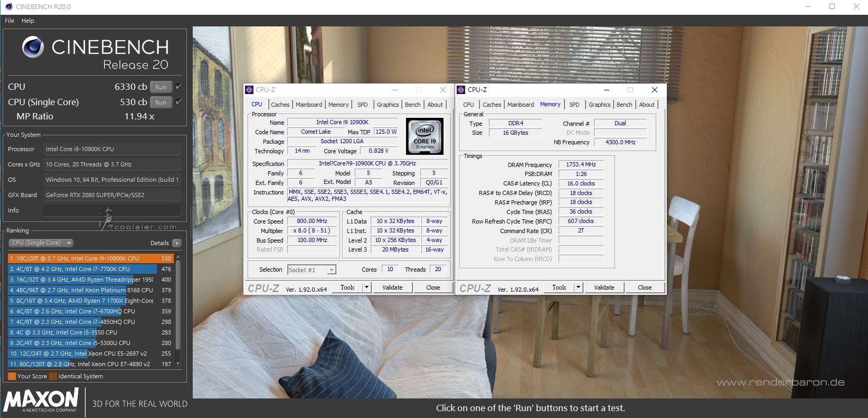Close the right CPU-Z window with X

[x=655, y=90]
